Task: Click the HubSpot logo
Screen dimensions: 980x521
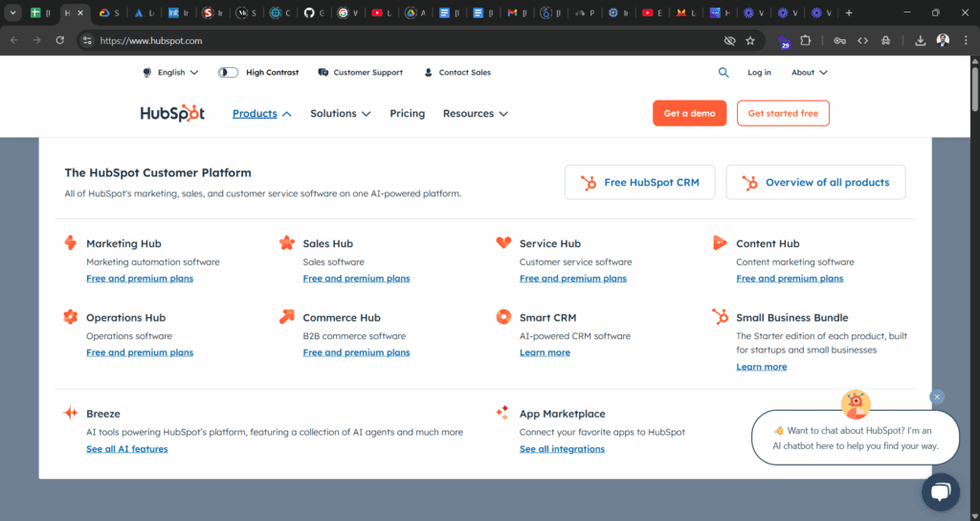Action: tap(172, 113)
